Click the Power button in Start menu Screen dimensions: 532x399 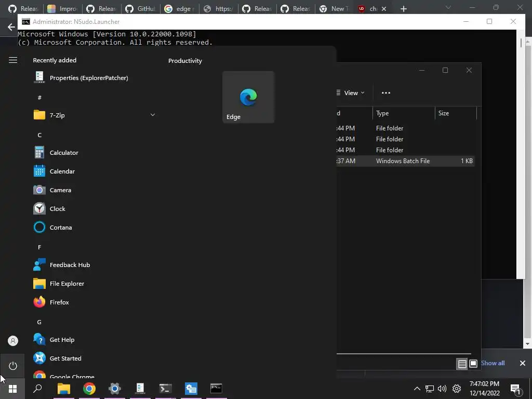[x=13, y=366]
